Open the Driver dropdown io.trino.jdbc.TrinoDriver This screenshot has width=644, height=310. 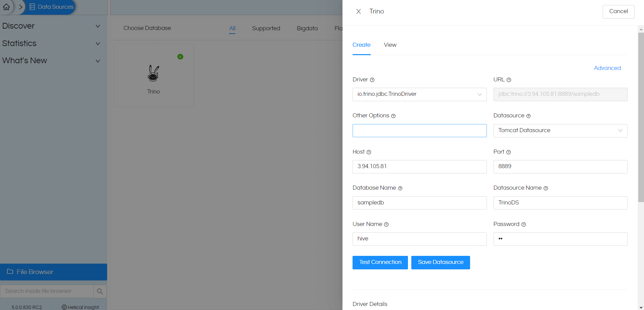419,94
